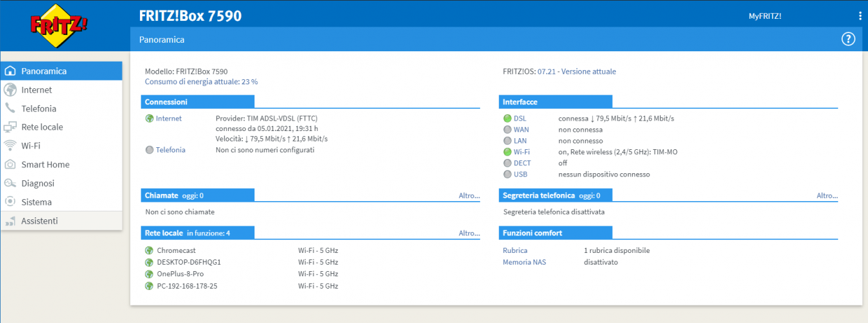This screenshot has height=323, width=868.
Task: Open the USB interface link
Action: pos(521,174)
